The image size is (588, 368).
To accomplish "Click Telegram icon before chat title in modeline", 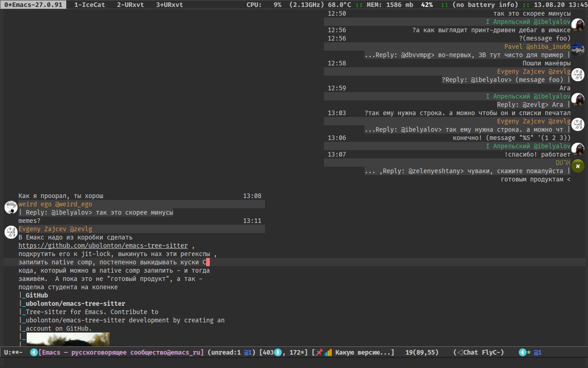I will 34,353.
